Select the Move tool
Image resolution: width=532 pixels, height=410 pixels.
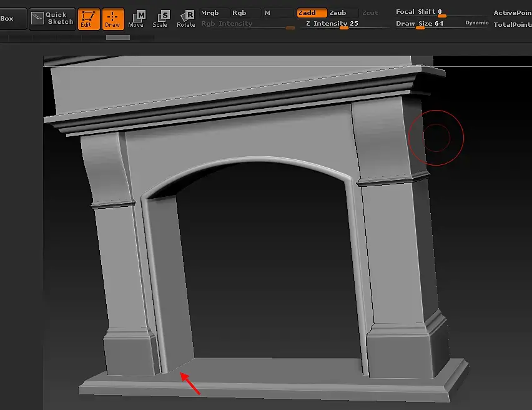[x=136, y=19]
